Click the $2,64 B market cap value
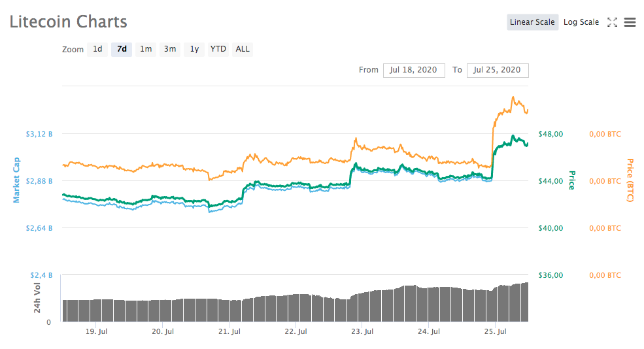Viewport: 644px width, 349px height. pos(39,228)
